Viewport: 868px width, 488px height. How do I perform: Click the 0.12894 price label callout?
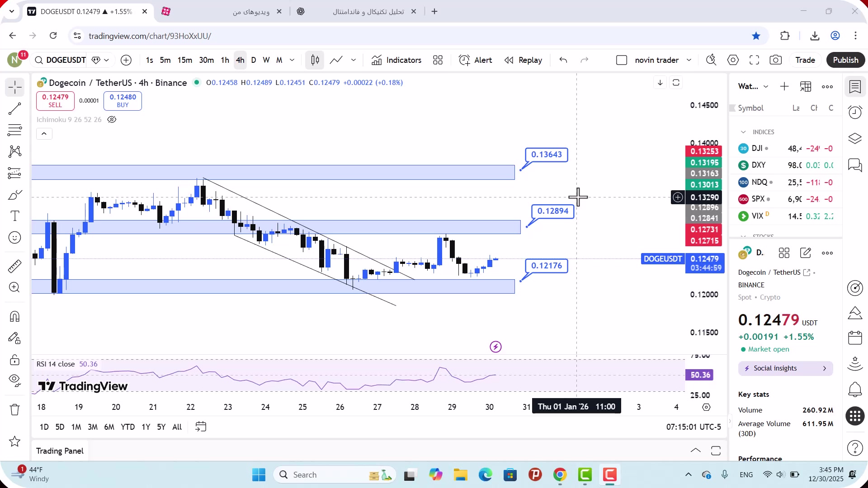pos(552,211)
